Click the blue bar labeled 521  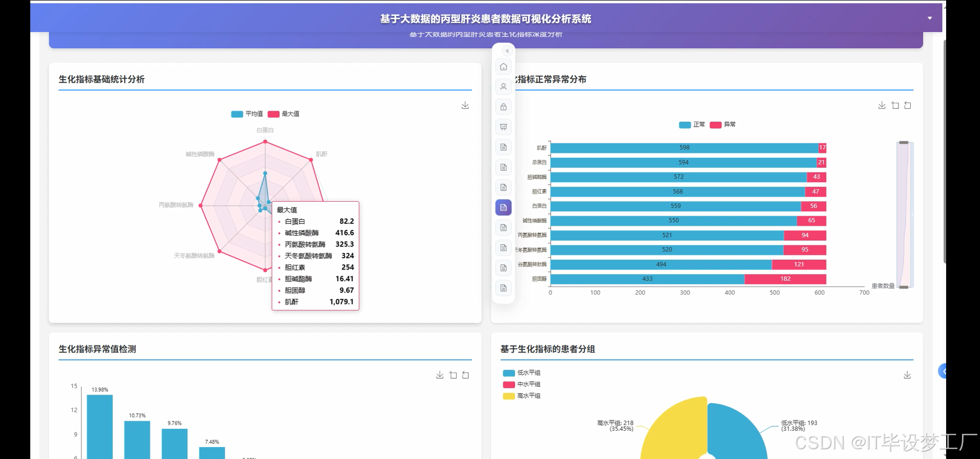(667, 236)
